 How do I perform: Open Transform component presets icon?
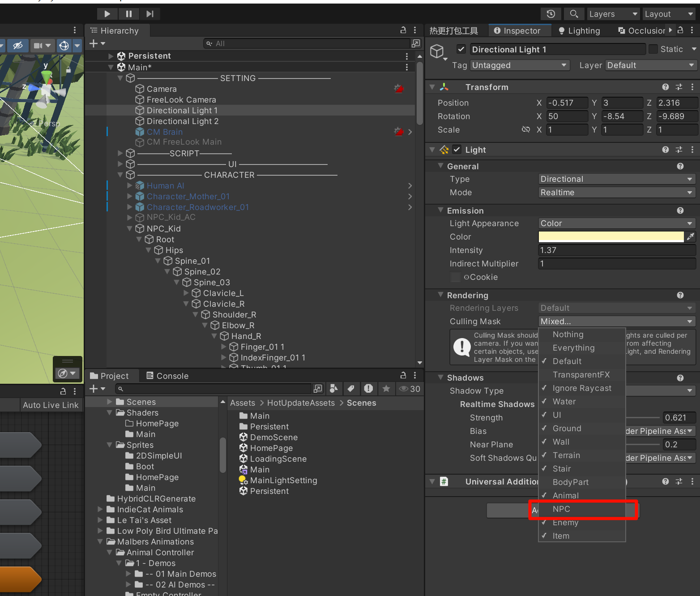[x=679, y=87]
